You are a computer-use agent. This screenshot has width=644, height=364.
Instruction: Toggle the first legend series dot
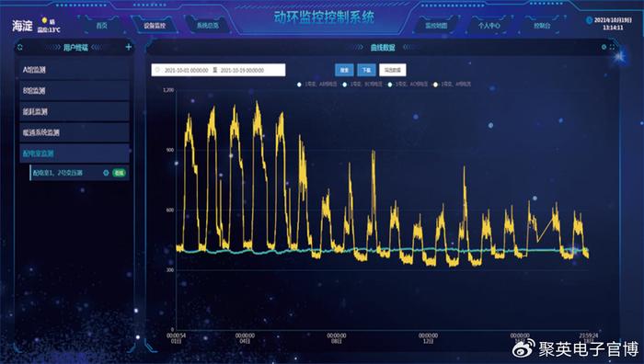[x=299, y=85]
